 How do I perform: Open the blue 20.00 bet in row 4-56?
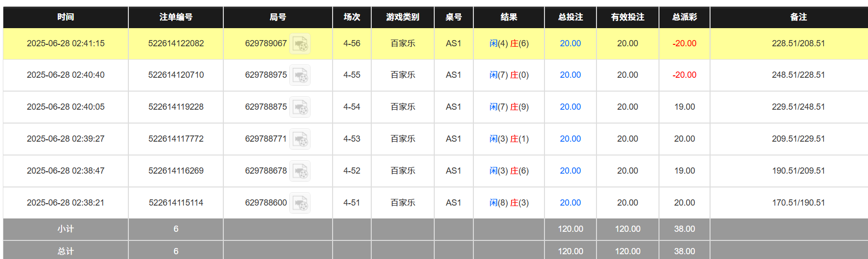(x=570, y=43)
